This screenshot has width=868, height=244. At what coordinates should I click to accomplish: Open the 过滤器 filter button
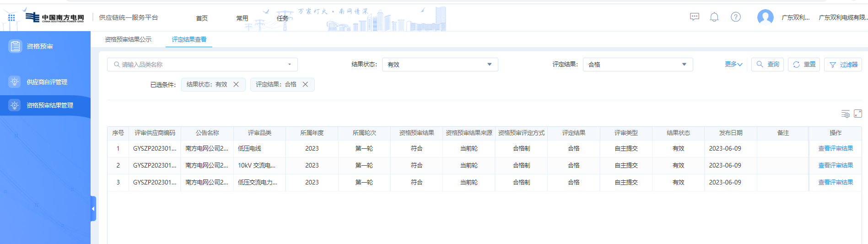[843, 65]
